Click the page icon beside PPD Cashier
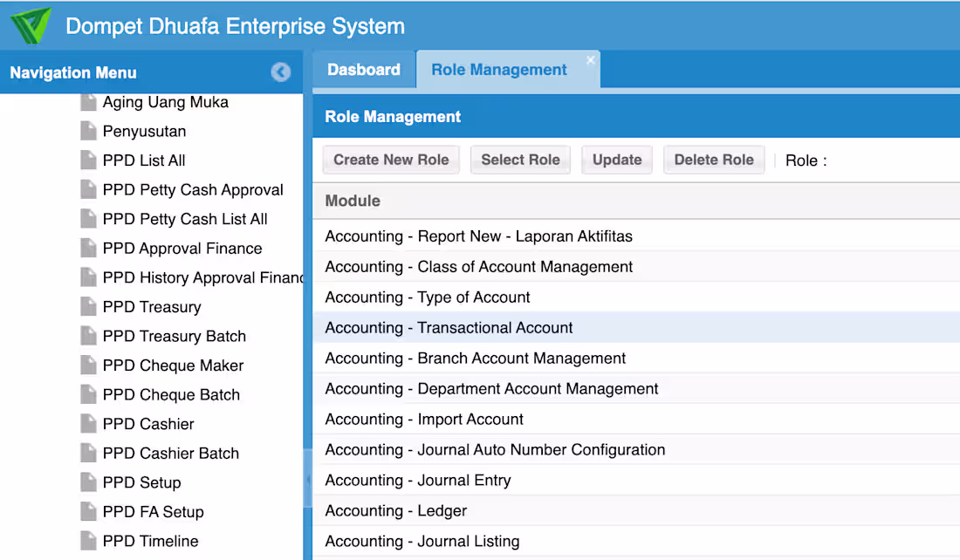This screenshot has width=960, height=560. tap(88, 424)
